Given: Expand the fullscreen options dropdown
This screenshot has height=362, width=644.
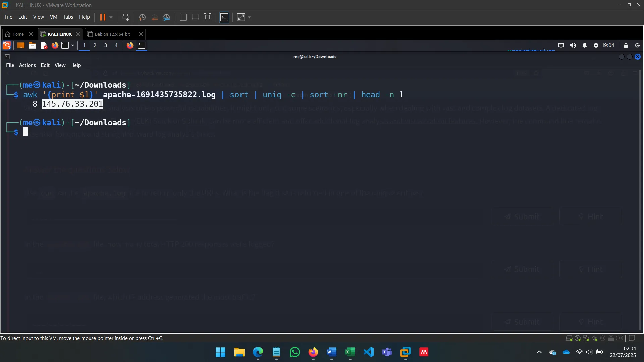Looking at the screenshot, I should [249, 17].
